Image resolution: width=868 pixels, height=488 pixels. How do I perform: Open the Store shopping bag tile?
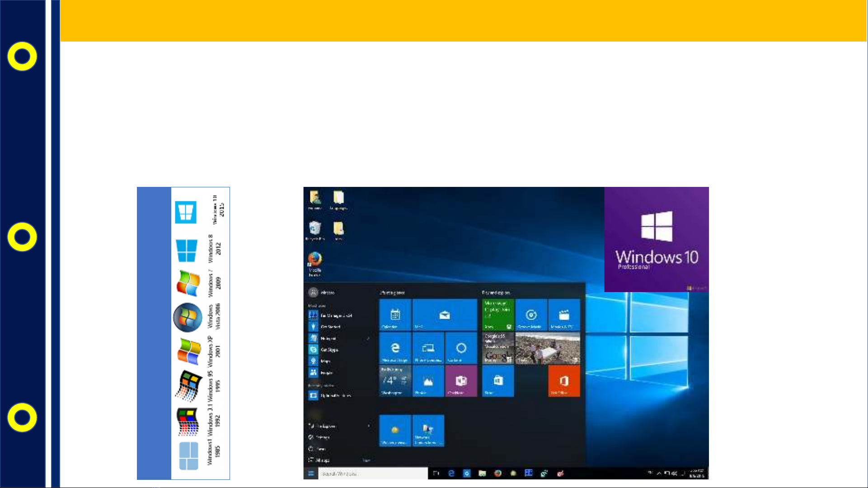498,381
